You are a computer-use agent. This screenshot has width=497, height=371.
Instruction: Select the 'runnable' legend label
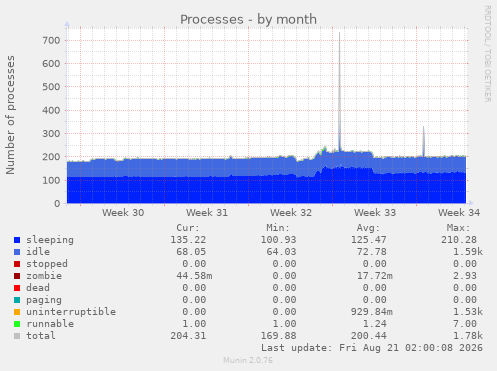[50, 324]
